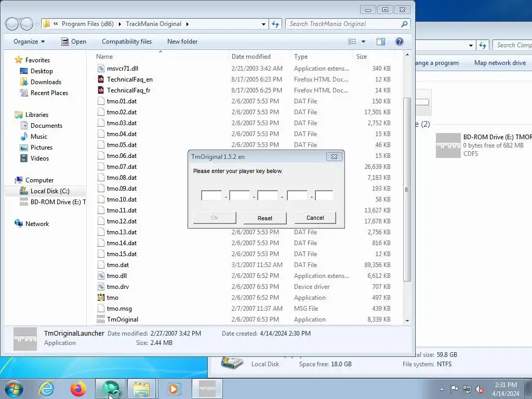Screen dimensions: 532x399
Task: Click the muted volume tray icon
Action: click(x=480, y=389)
